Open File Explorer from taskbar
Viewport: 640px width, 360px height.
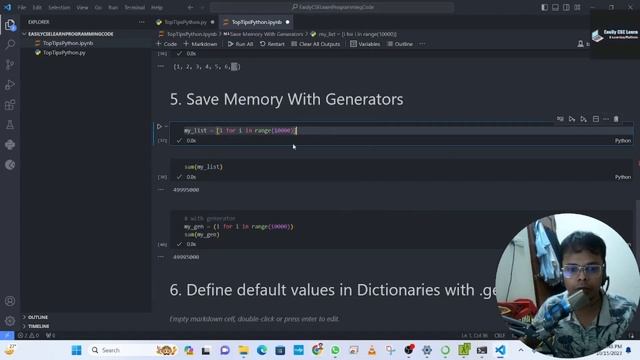coord(243,350)
